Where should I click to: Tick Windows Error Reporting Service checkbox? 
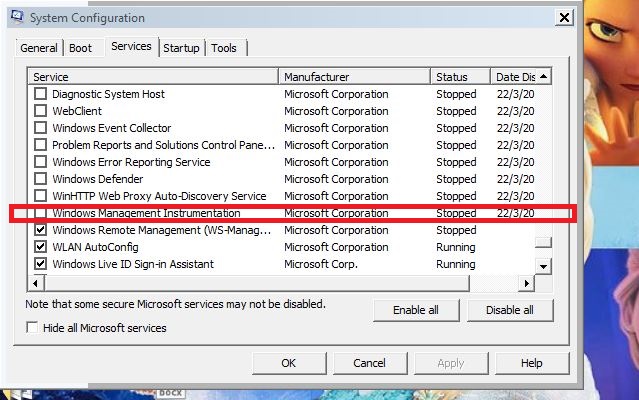40,162
